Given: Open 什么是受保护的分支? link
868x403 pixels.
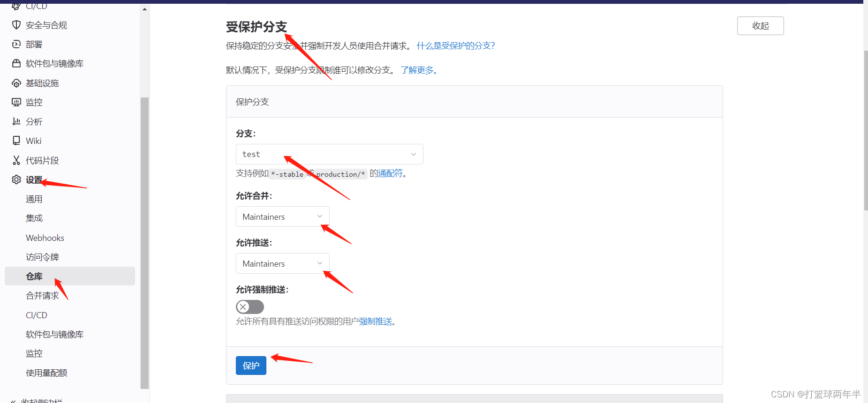Looking at the screenshot, I should pyautogui.click(x=456, y=45).
